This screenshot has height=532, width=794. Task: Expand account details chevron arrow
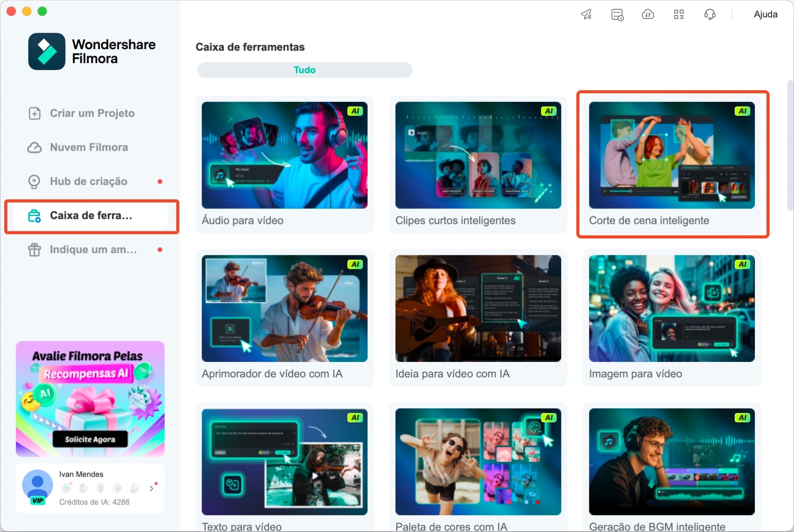(x=151, y=488)
